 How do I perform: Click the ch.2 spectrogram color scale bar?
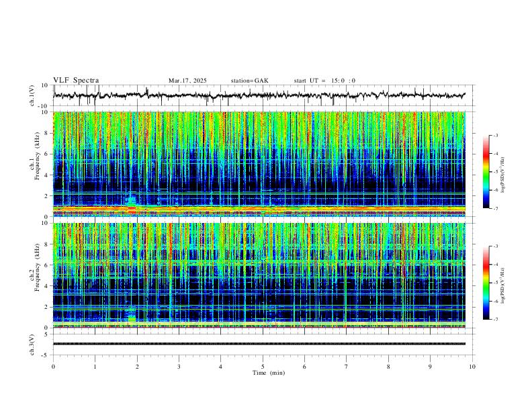tap(486, 283)
